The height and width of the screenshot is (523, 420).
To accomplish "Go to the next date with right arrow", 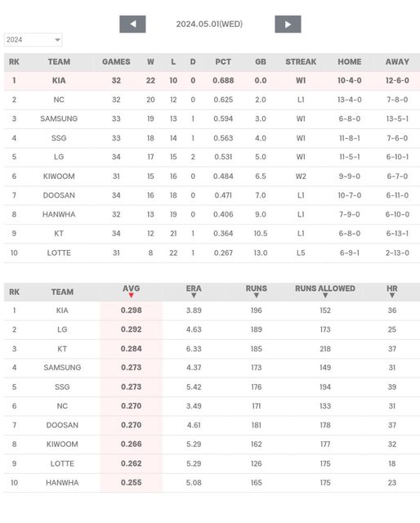I will pyautogui.click(x=288, y=24).
